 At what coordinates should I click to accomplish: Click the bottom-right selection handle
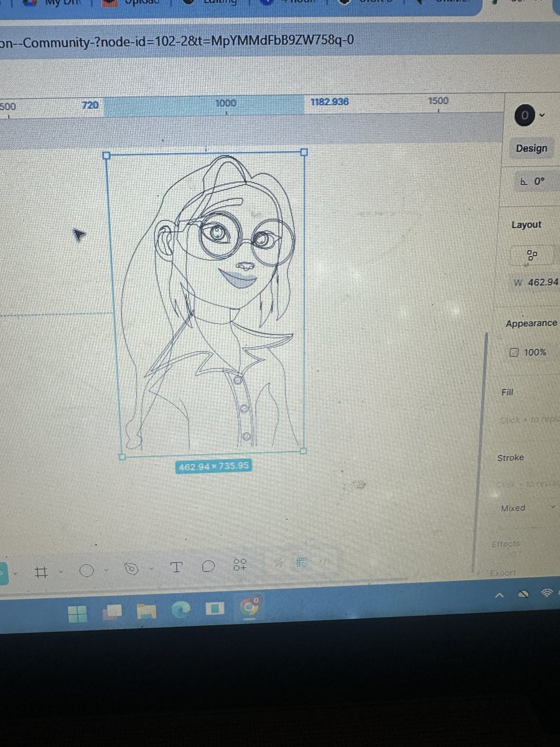[x=304, y=450]
